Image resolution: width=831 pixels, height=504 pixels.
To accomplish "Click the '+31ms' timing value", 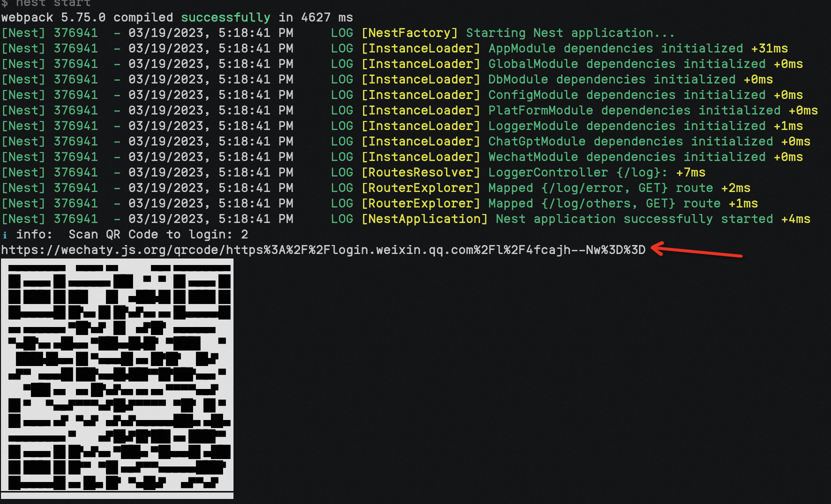I will tap(769, 48).
